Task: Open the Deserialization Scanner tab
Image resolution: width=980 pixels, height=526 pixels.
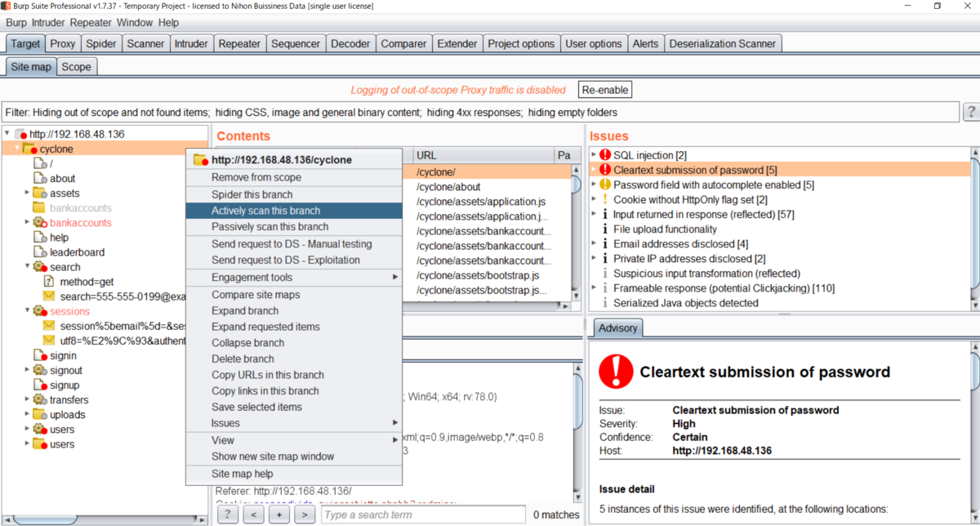Action: click(723, 43)
